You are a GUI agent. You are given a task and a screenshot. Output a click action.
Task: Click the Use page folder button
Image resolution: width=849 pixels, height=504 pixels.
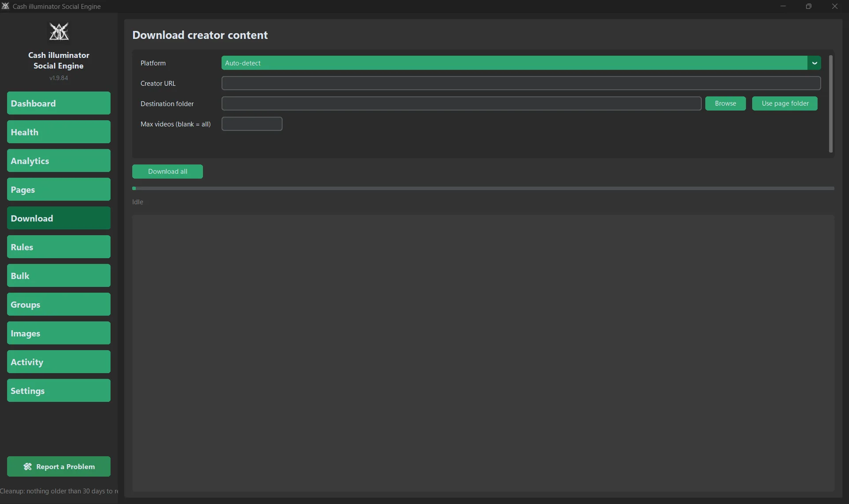click(x=785, y=103)
